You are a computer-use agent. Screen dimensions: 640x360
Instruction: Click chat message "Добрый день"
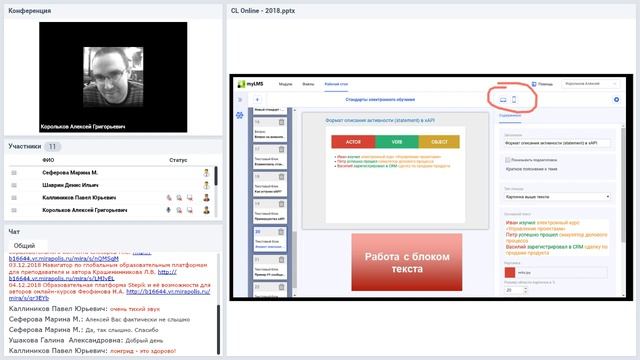[x=144, y=340]
